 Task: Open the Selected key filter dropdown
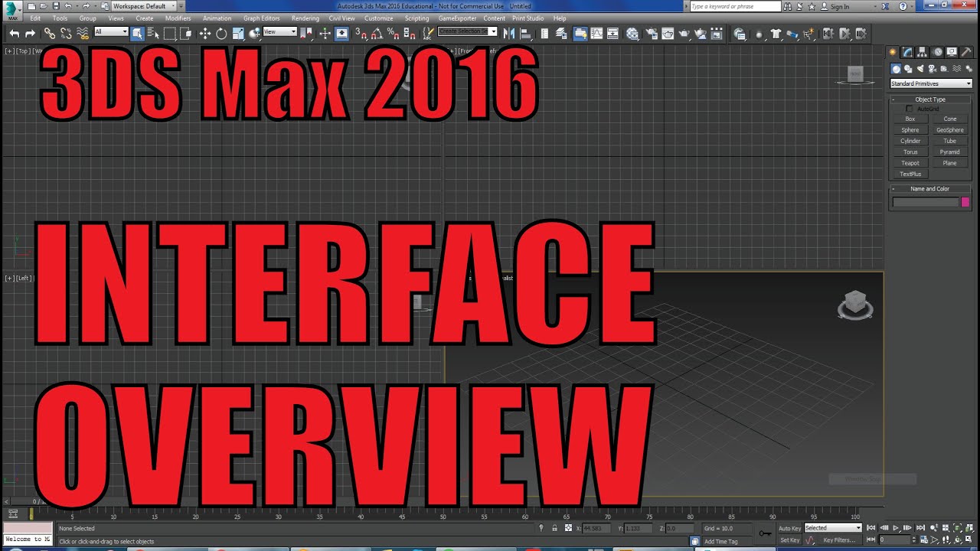833,527
